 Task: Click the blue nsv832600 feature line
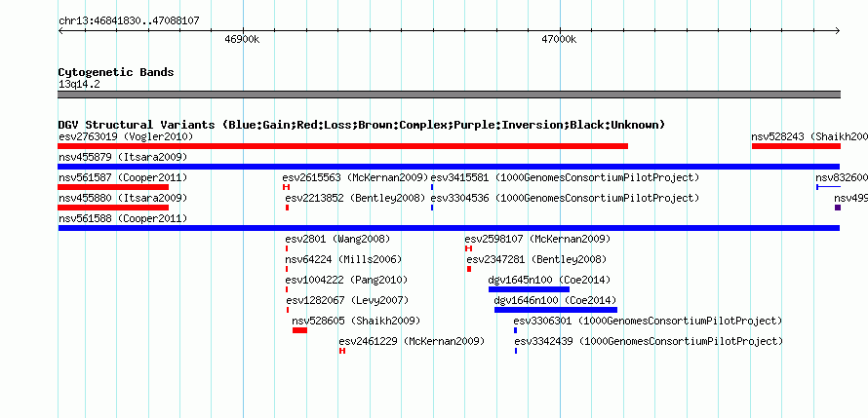(x=828, y=187)
